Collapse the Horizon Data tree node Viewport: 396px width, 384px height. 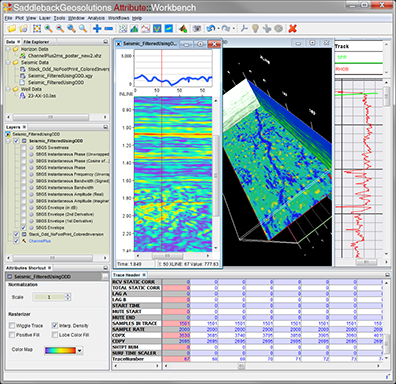point(8,49)
